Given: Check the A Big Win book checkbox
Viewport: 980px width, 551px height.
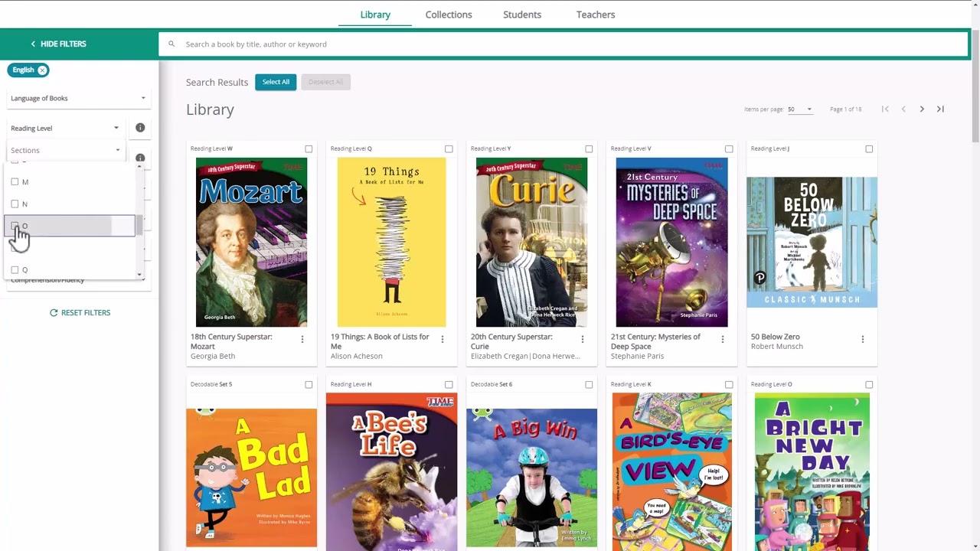Looking at the screenshot, I should 589,385.
